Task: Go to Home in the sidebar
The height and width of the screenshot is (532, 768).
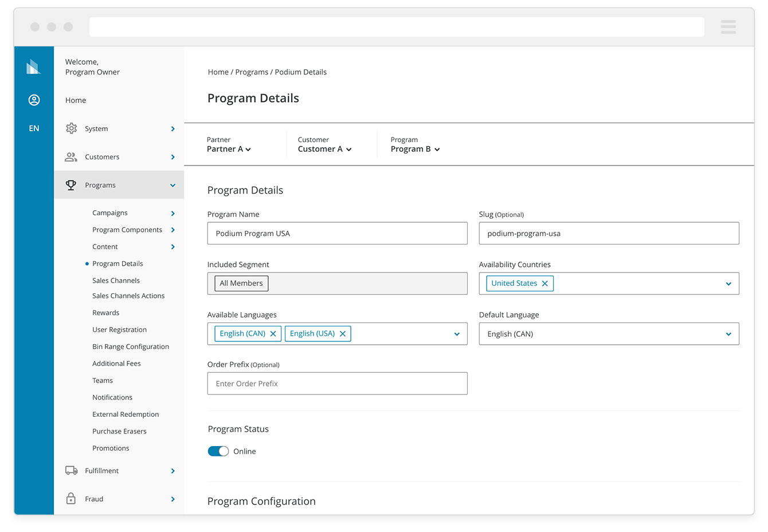Action: [x=76, y=100]
